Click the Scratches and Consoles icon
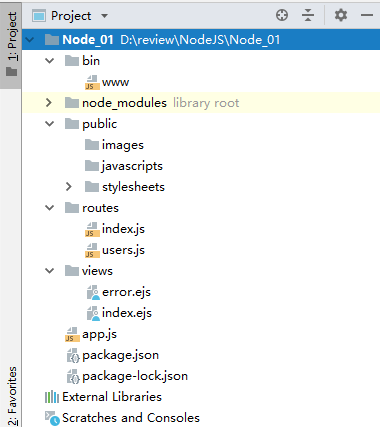 tap(52, 418)
